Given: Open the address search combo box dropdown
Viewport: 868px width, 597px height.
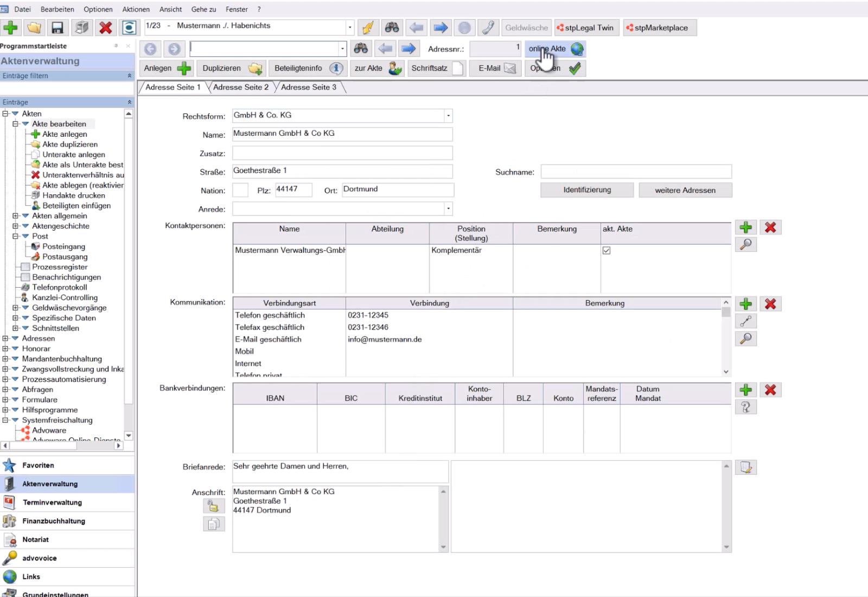Looking at the screenshot, I should coord(342,49).
